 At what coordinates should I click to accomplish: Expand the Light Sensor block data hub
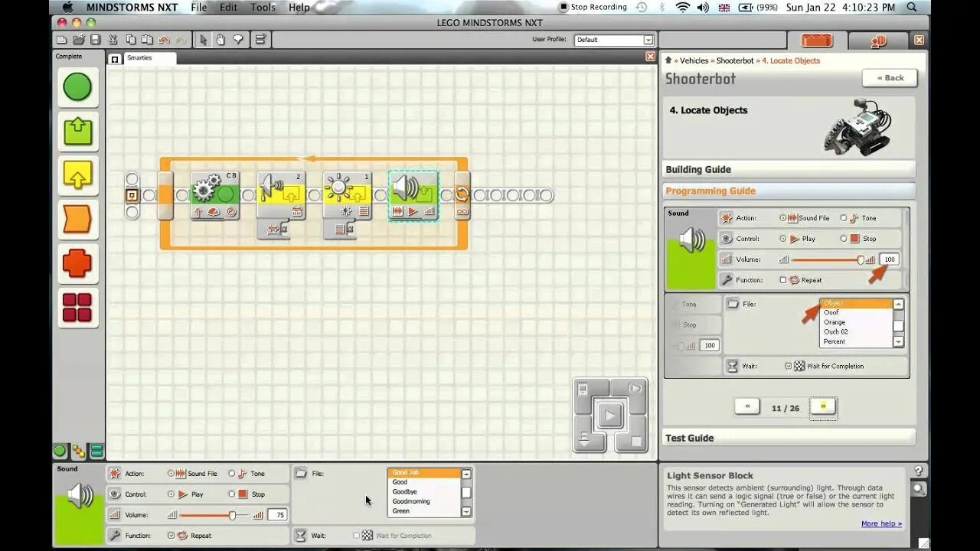click(340, 229)
